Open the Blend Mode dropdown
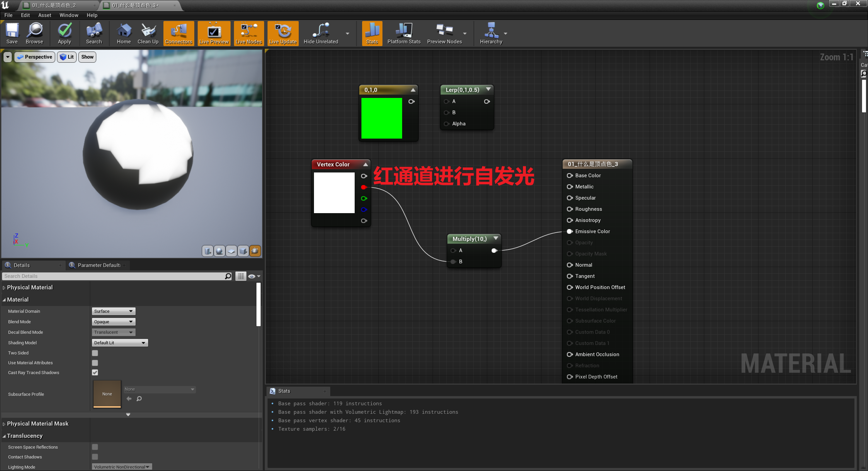 [x=113, y=322]
